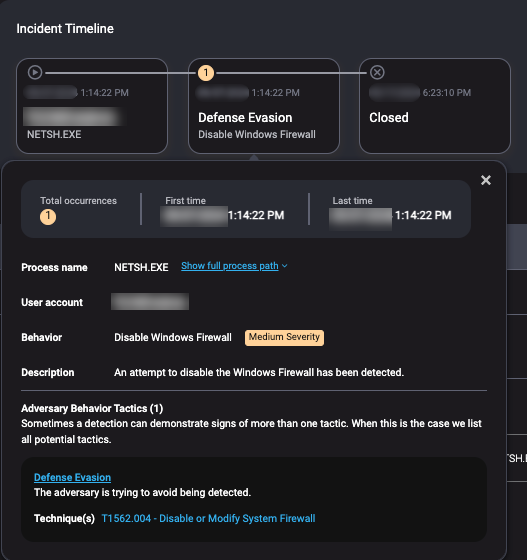This screenshot has width=527, height=560.
Task: Click the 6:23:10 PM closed timestamp
Action: click(447, 93)
